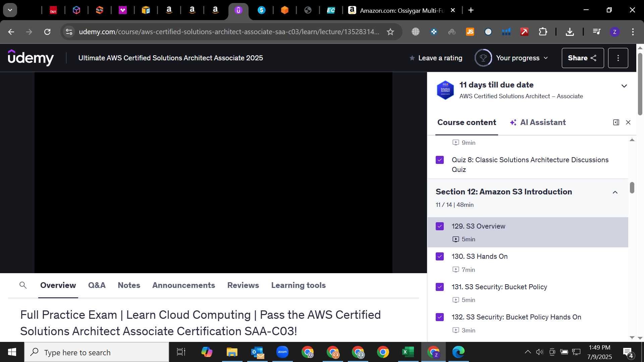Open File Explorer from the taskbar
Screen dimensions: 644x362
(232, 352)
